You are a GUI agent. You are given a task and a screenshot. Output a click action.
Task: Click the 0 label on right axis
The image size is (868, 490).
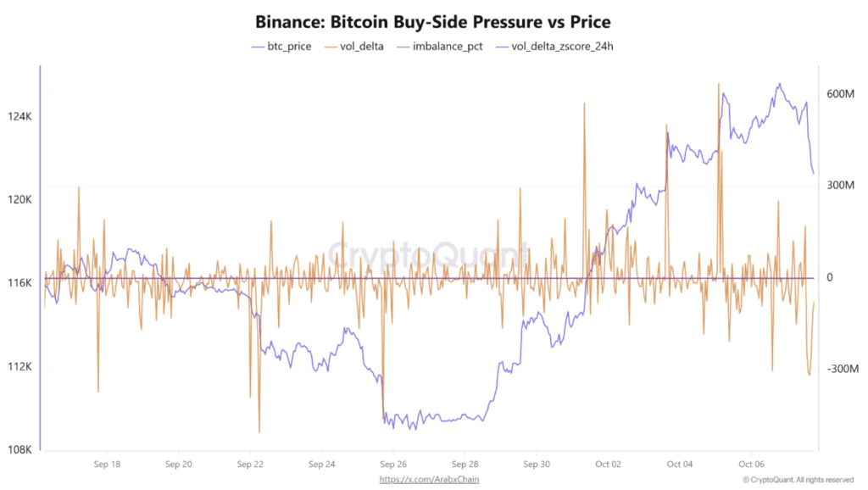coord(831,278)
